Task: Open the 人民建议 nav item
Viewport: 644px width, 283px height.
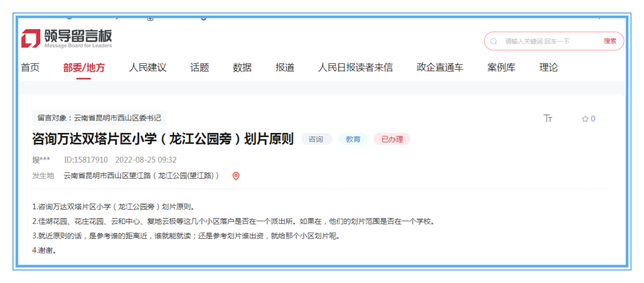Action: (x=147, y=68)
